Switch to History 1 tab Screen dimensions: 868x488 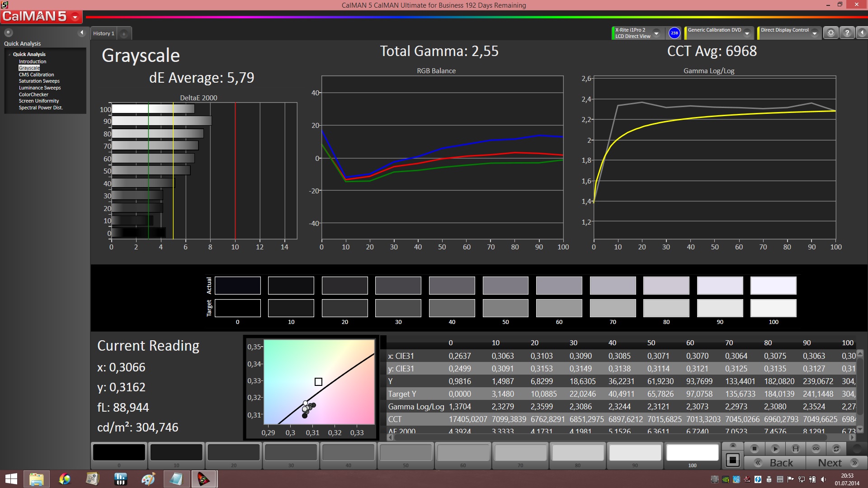coord(104,33)
